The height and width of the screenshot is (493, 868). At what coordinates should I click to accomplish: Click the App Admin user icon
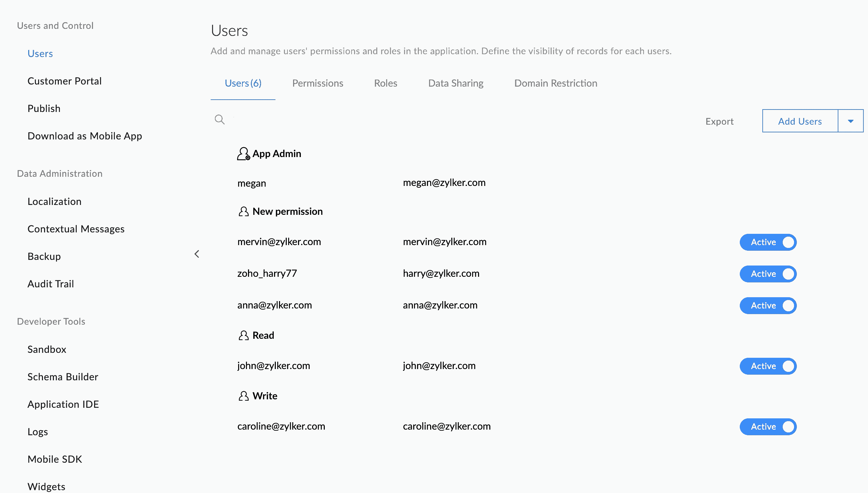243,154
